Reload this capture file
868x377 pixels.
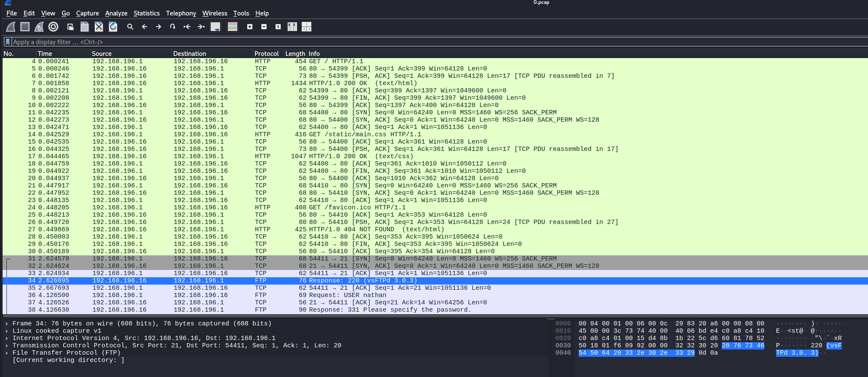click(113, 27)
